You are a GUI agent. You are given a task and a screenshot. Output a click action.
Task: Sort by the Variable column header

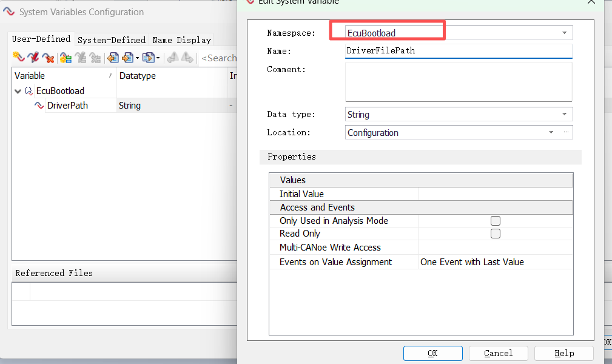(x=64, y=76)
